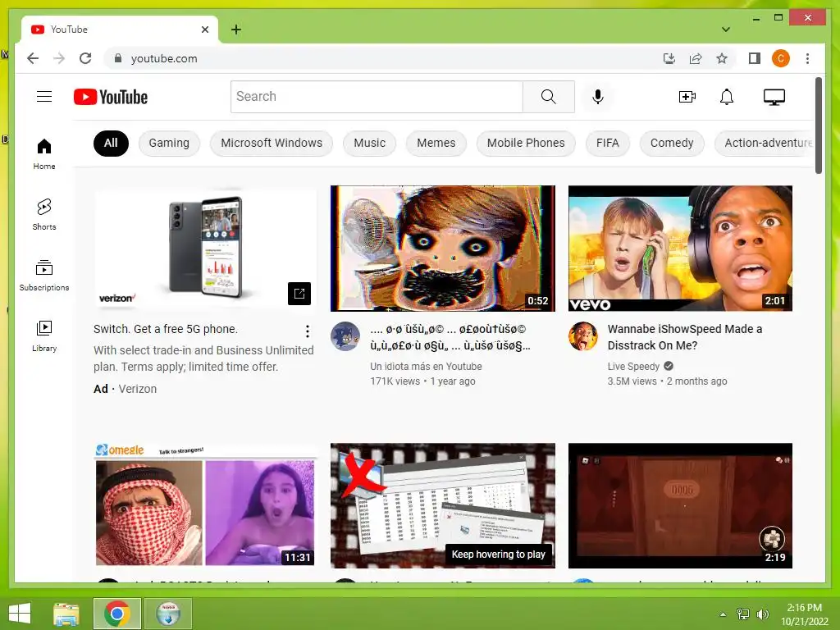The image size is (840, 630).
Task: Click the volume speaker tray icon
Action: 762,614
